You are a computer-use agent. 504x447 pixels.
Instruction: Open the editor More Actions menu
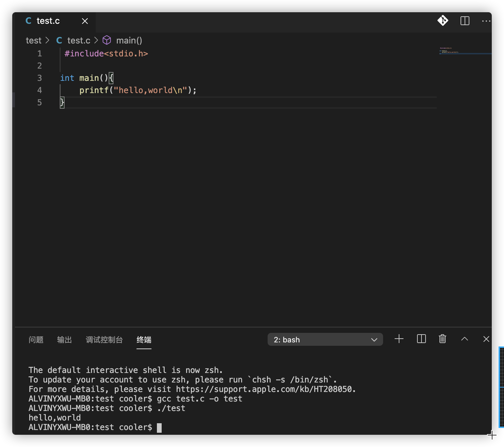pos(486,21)
